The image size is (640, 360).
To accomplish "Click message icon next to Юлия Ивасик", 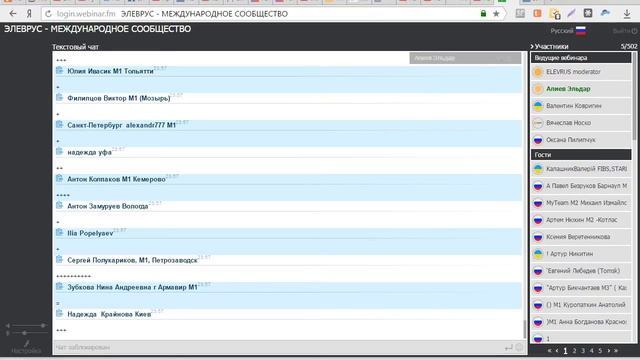I will (x=59, y=70).
